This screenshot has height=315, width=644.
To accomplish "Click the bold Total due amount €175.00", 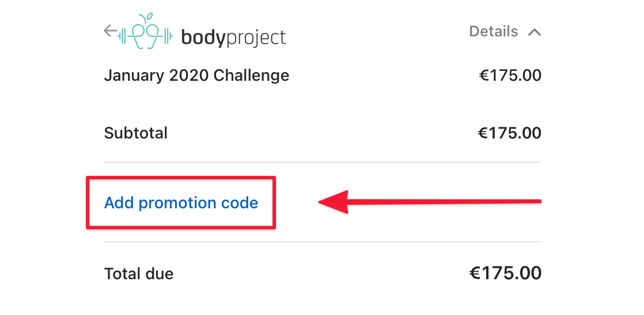I will [505, 273].
